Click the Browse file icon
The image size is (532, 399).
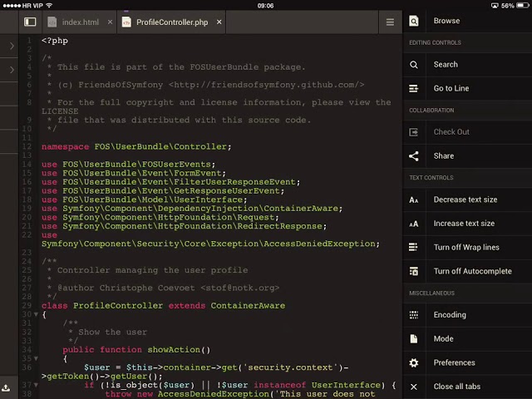[414, 21]
